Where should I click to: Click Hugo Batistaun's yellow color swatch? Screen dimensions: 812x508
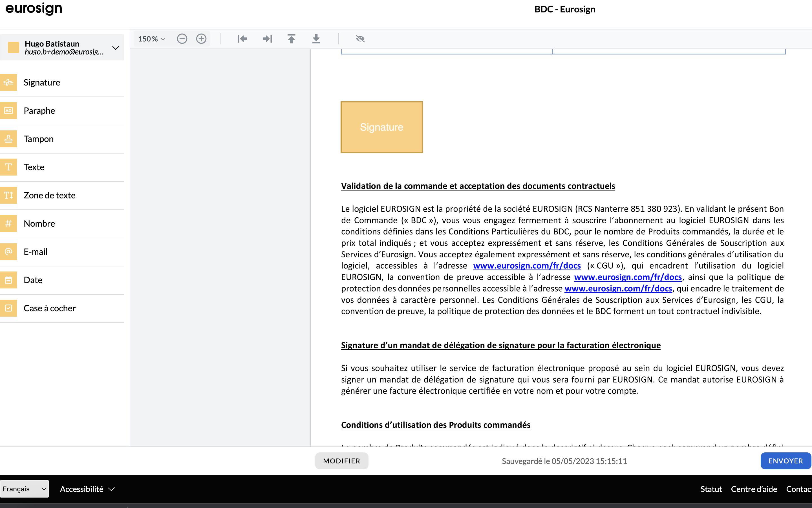point(14,47)
